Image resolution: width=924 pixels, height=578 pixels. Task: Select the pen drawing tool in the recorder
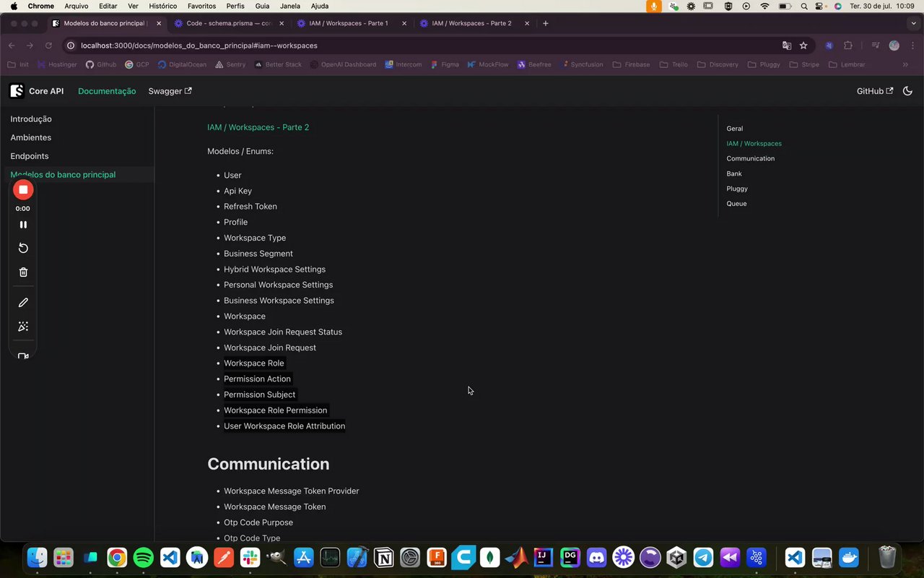(23, 303)
